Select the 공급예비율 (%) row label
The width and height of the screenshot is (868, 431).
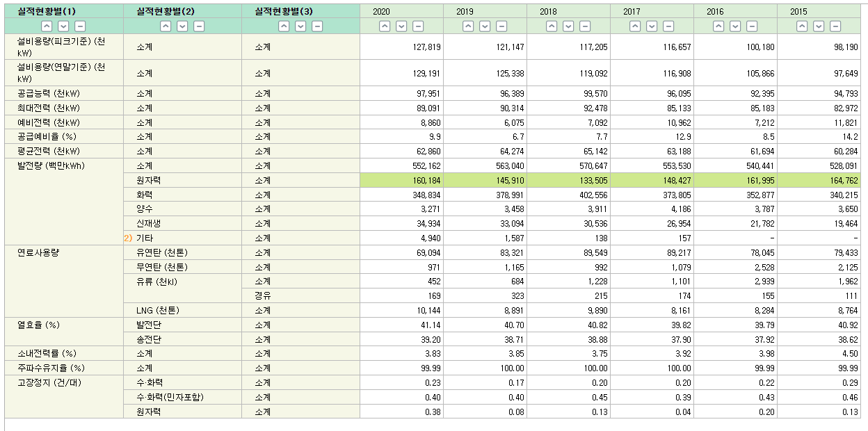[47, 137]
